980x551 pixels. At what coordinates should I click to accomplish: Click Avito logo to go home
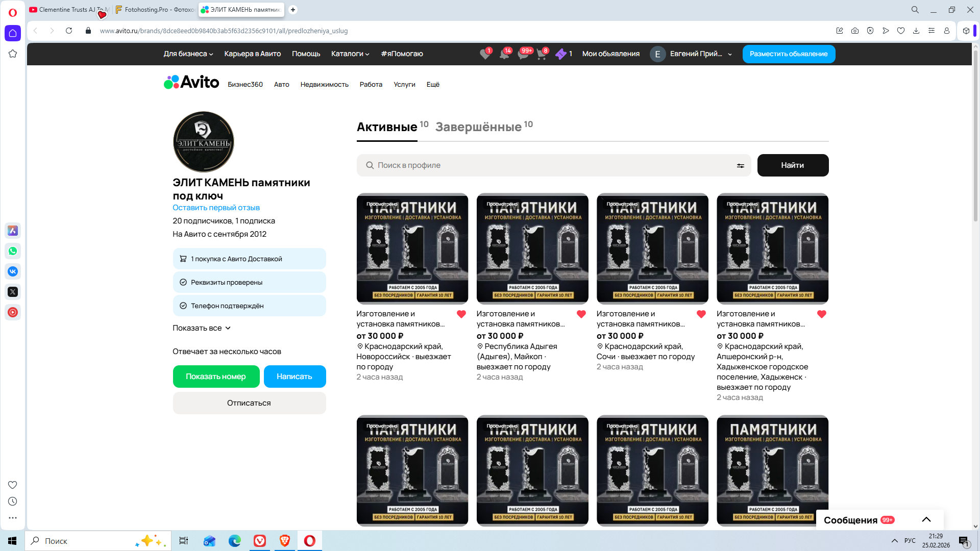pyautogui.click(x=191, y=82)
